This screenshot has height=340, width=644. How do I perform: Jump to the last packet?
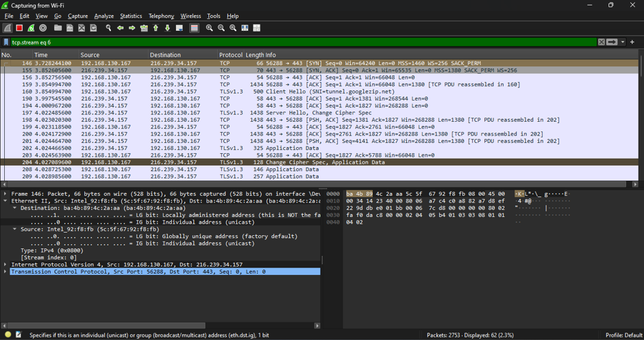click(x=167, y=28)
